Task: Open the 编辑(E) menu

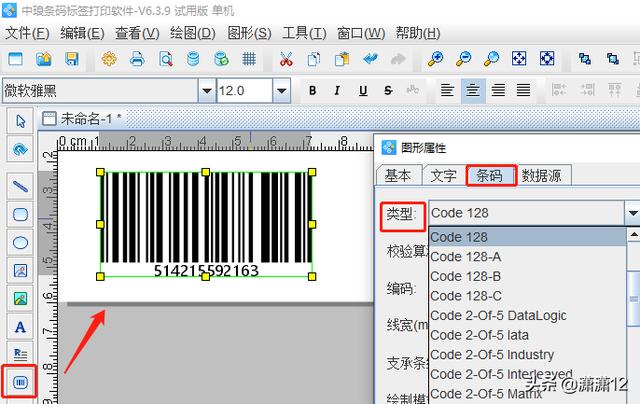Action: [x=82, y=33]
